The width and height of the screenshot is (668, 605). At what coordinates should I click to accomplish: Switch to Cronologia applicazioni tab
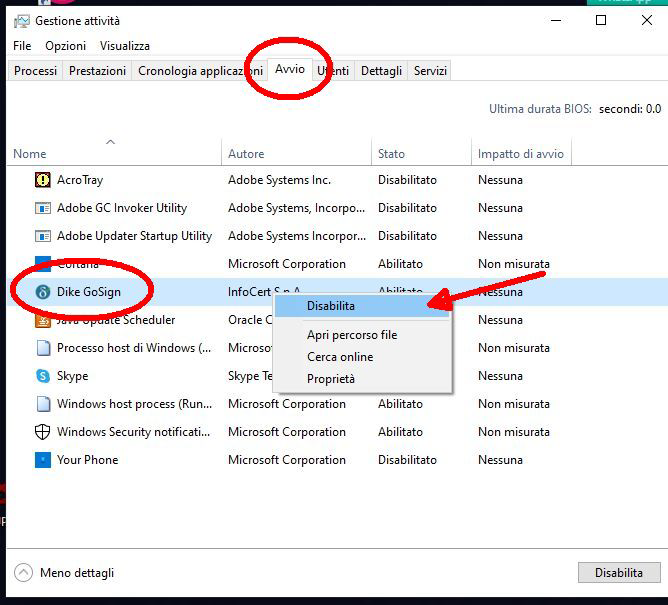tap(200, 71)
